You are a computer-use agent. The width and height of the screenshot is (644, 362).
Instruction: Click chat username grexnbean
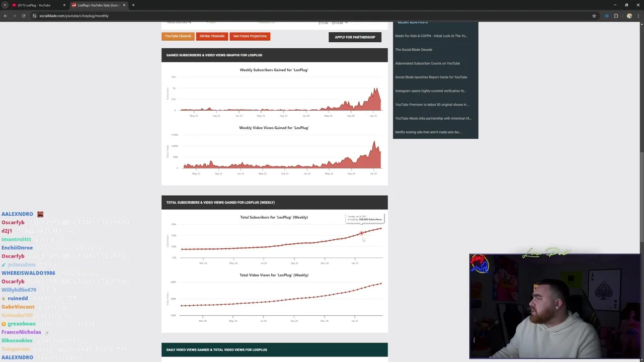21,324
